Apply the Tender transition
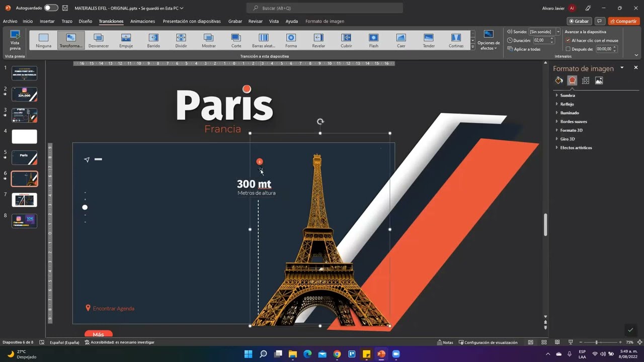 tap(429, 40)
